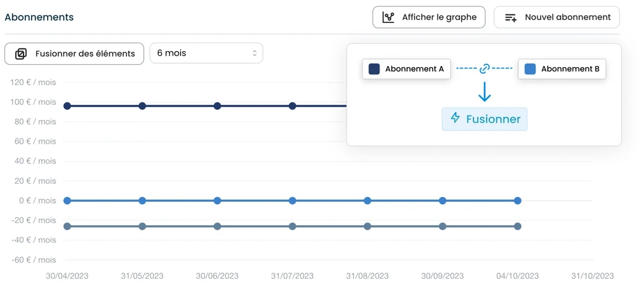Image resolution: width=644 pixels, height=292 pixels.
Task: Click the Fusionner des éléments button
Action: tap(74, 54)
